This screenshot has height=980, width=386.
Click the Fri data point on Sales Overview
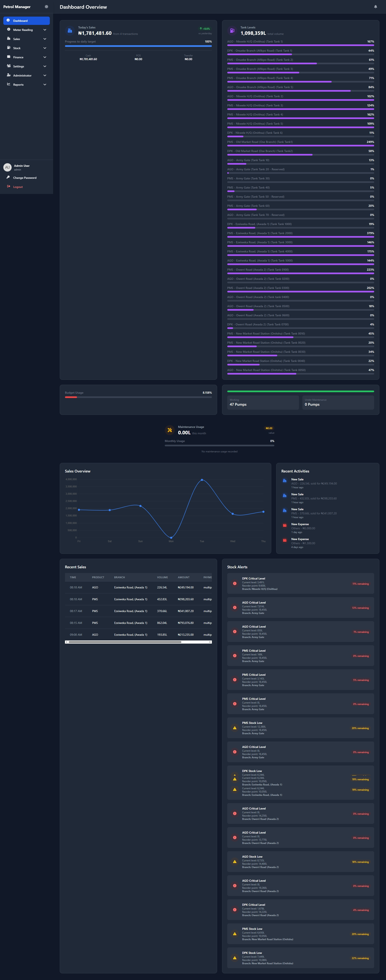click(x=79, y=510)
